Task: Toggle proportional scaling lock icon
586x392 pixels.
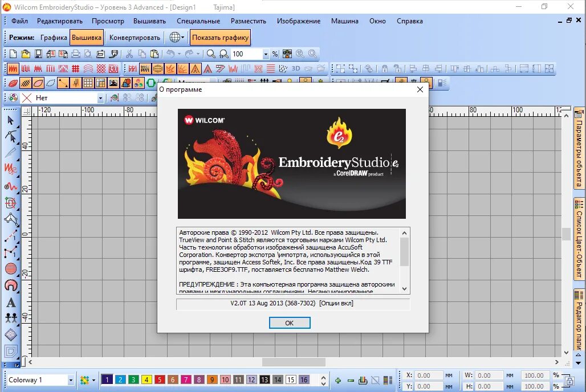Action: [x=569, y=381]
